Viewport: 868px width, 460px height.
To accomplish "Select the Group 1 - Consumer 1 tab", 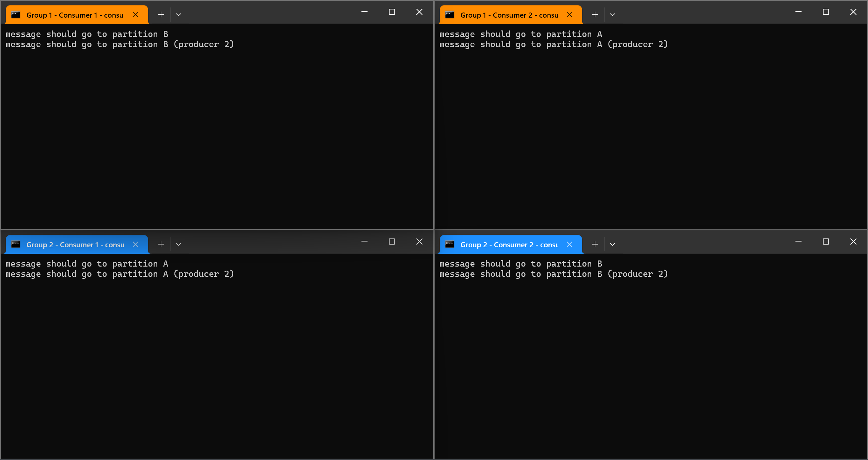I will (77, 15).
